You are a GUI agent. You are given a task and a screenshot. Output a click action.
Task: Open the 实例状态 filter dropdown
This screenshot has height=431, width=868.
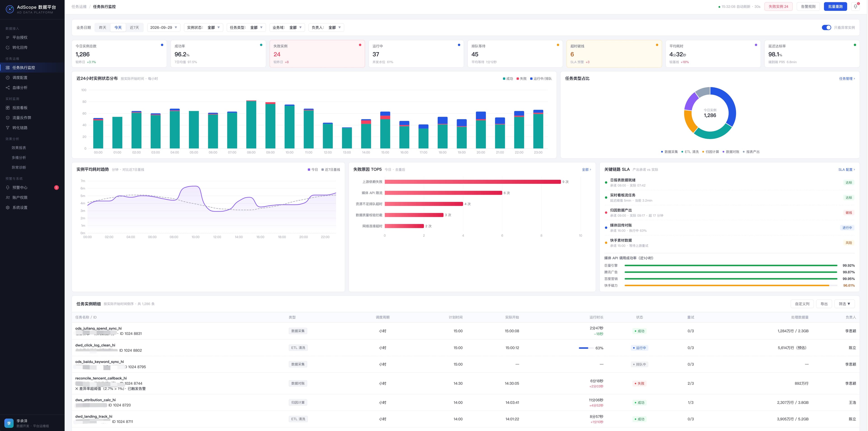click(203, 28)
